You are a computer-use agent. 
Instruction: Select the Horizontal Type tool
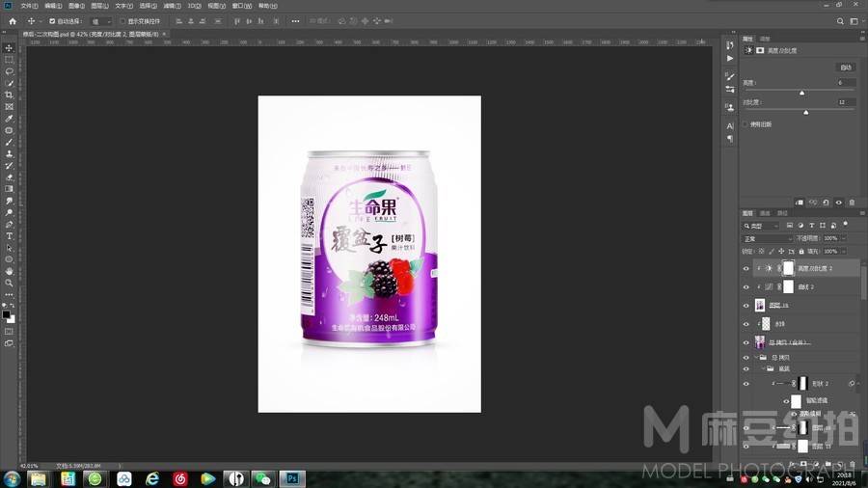coord(9,236)
